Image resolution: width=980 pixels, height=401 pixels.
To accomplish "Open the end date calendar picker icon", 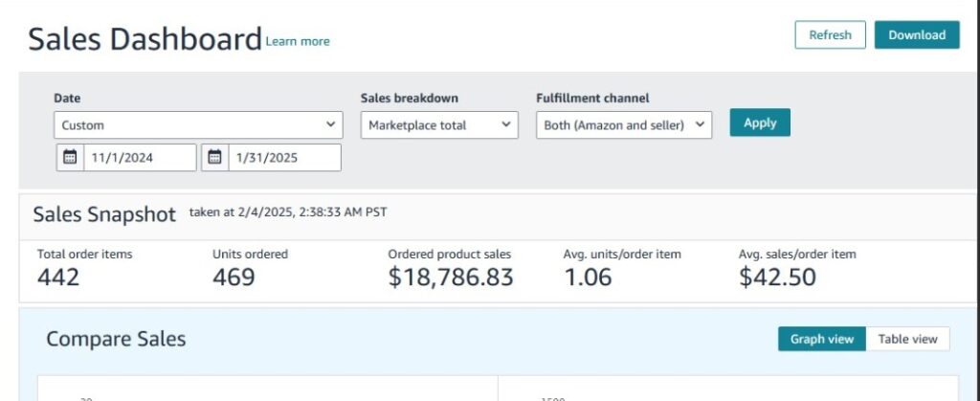I will tap(214, 157).
